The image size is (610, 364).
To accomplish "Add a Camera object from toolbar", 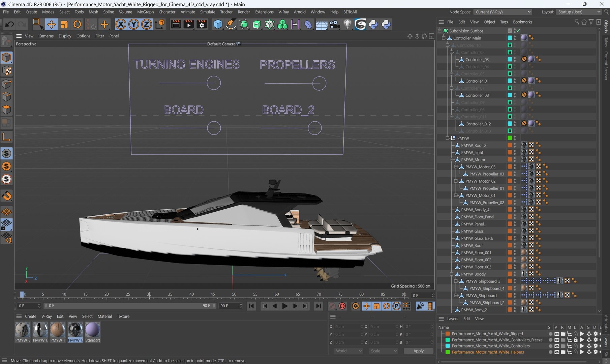I will coord(334,24).
